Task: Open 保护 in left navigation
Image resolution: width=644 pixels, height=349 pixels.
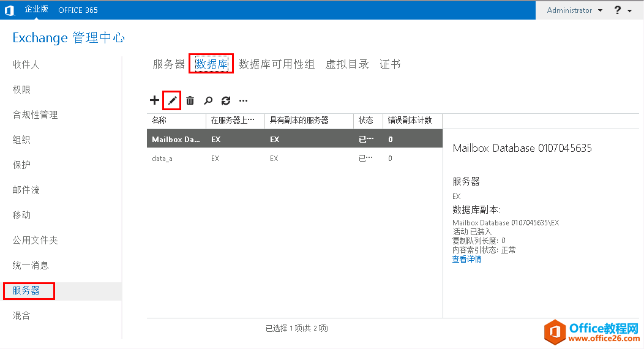Action: tap(21, 165)
